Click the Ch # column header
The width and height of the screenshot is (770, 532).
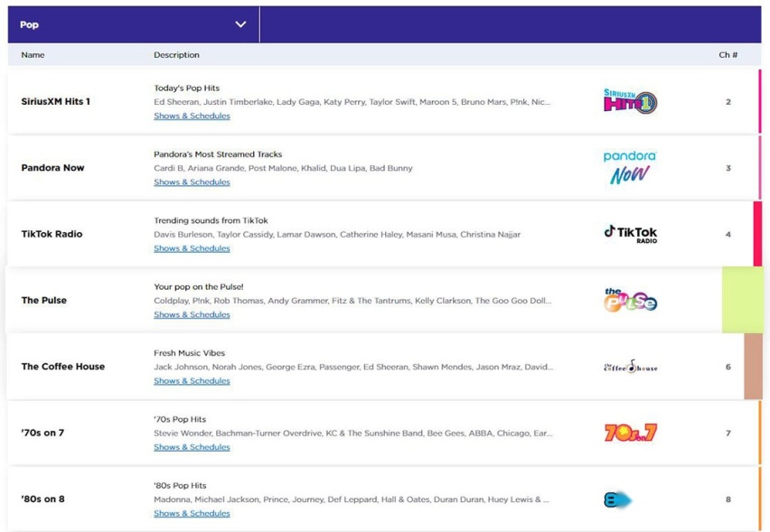pos(728,55)
